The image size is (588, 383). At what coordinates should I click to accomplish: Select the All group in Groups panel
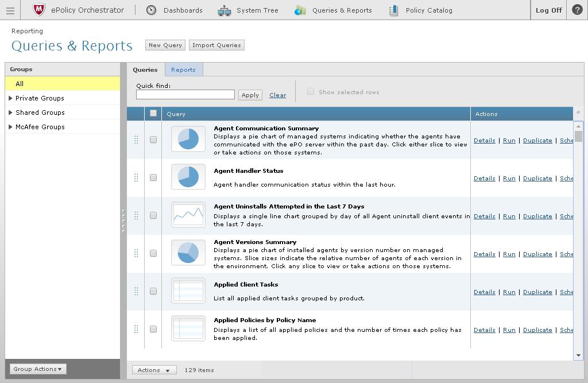pos(63,84)
